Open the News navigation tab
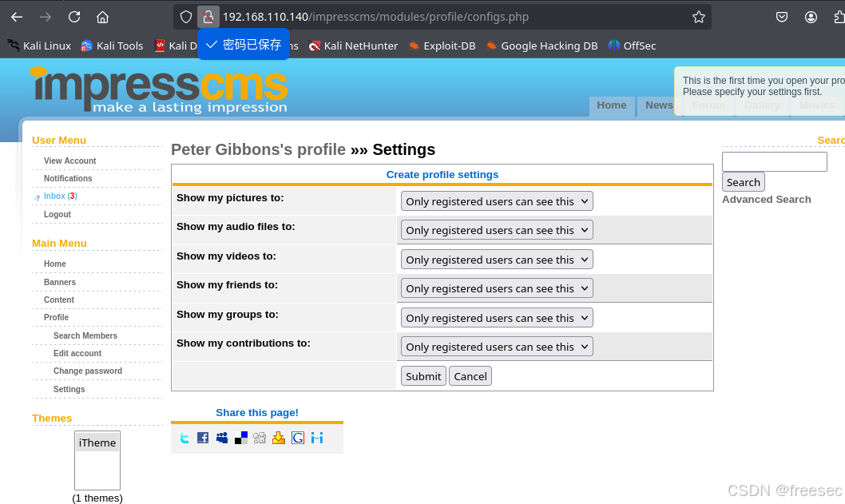This screenshot has width=845, height=504. (659, 105)
